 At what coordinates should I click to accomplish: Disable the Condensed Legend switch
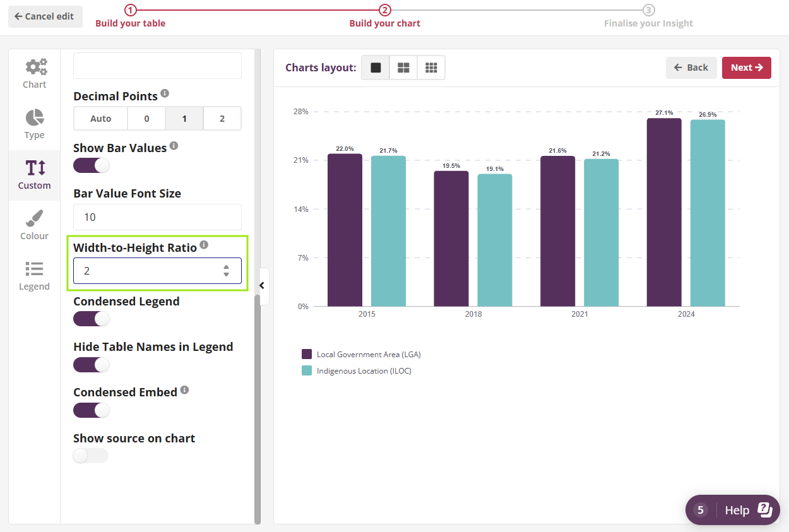92,319
